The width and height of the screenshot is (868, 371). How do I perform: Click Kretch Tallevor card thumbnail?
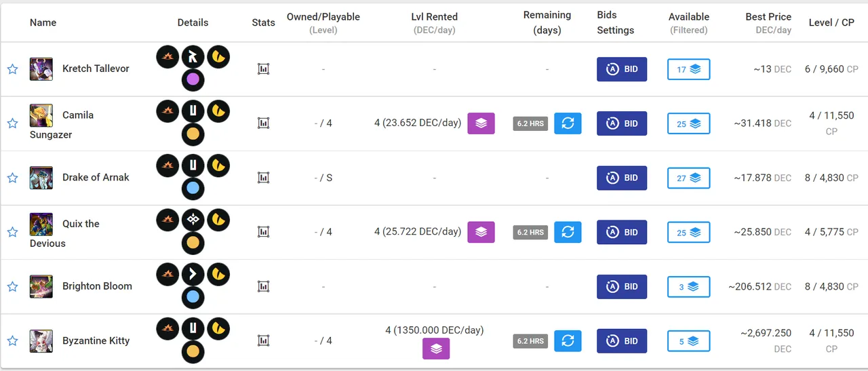pyautogui.click(x=41, y=69)
